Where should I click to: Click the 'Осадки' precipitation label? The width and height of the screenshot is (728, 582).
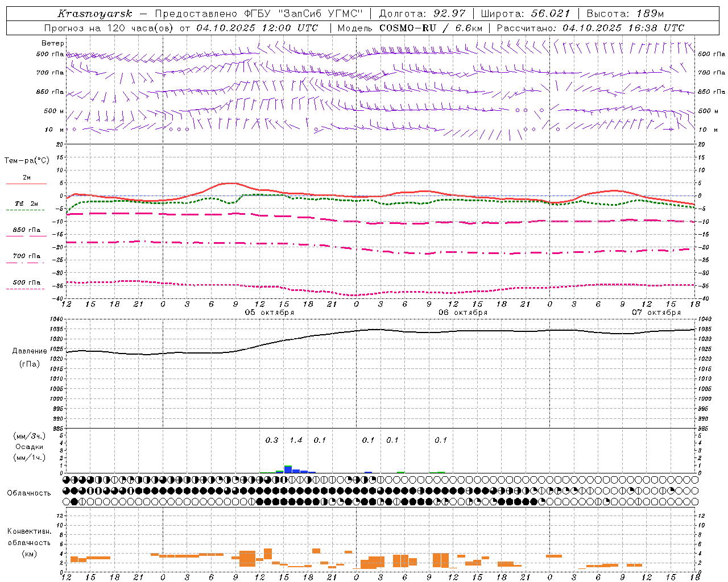[30, 447]
